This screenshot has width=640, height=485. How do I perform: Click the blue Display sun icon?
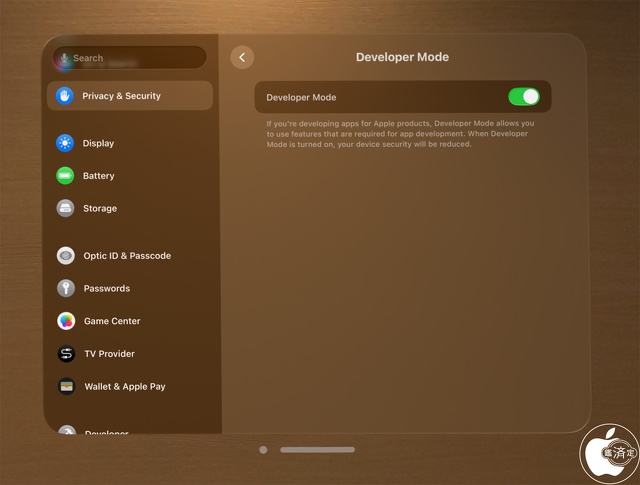(x=65, y=143)
